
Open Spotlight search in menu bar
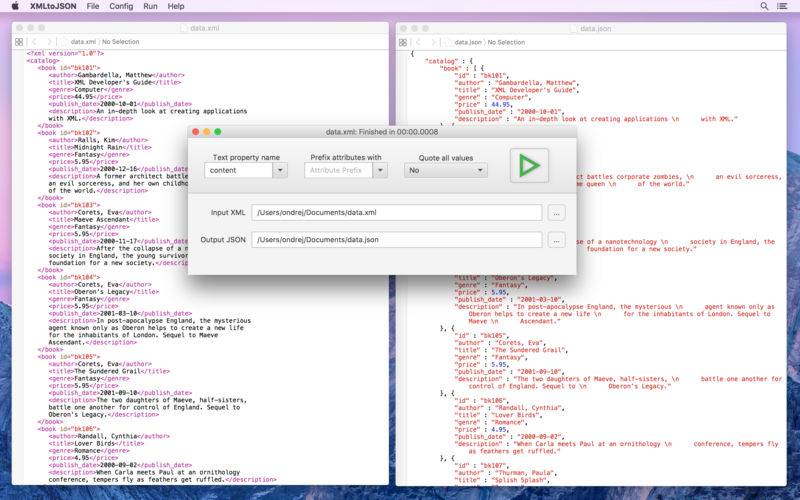point(764,6)
